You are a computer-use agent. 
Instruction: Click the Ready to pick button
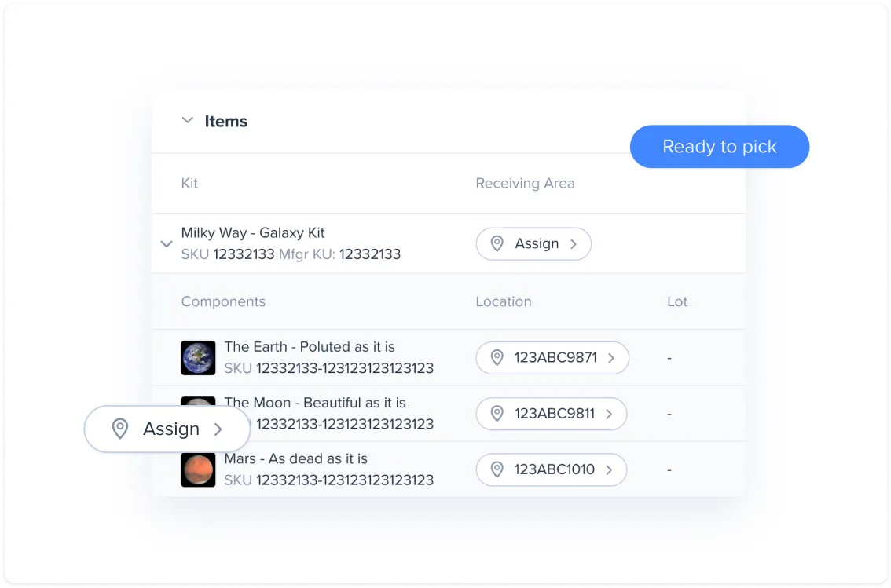(719, 146)
